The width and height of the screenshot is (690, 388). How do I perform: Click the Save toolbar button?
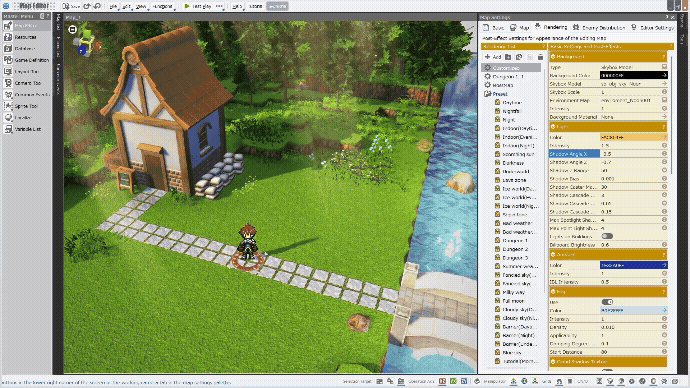[71, 6]
